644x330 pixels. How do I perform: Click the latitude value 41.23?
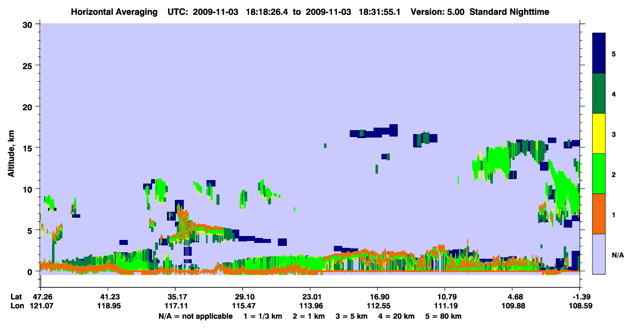click(107, 297)
